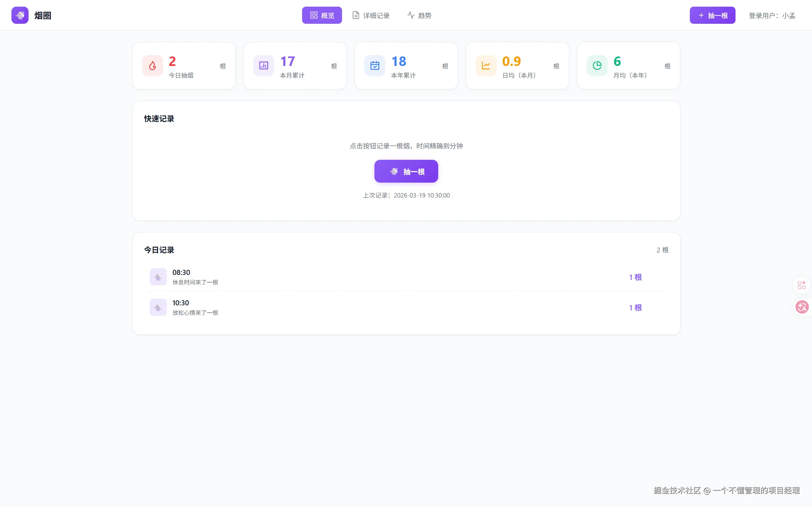Click the 登录用户：小孟 label
Viewport: 812px width, 507px height.
772,16
